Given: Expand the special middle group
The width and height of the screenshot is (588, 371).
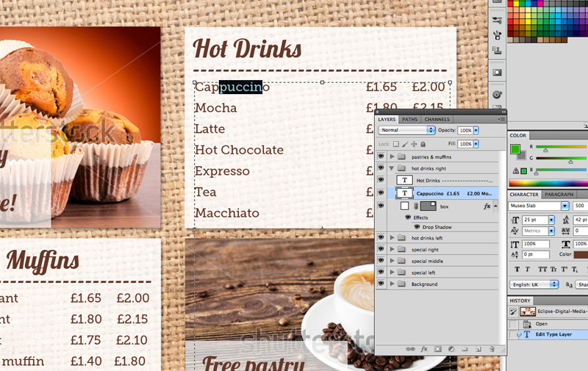Looking at the screenshot, I should (x=392, y=261).
